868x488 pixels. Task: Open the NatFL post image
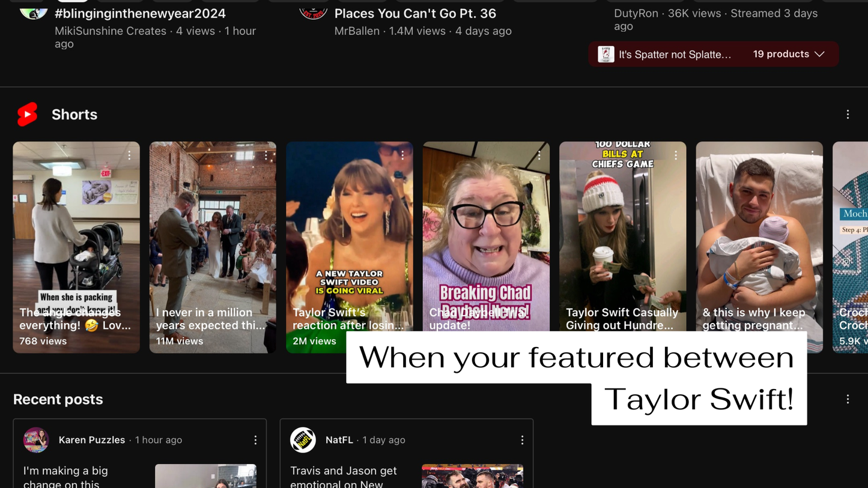(x=473, y=476)
